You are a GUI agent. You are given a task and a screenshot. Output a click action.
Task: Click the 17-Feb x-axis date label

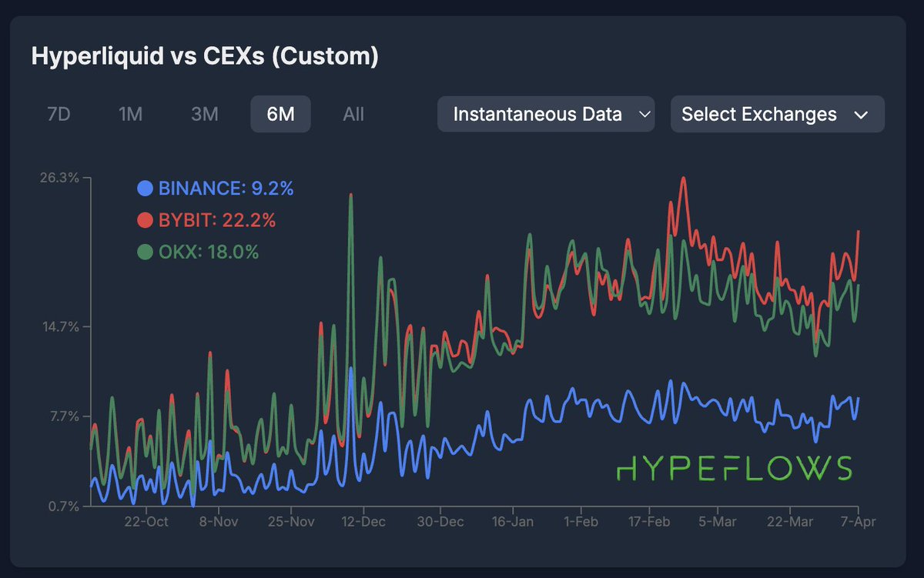pos(649,521)
